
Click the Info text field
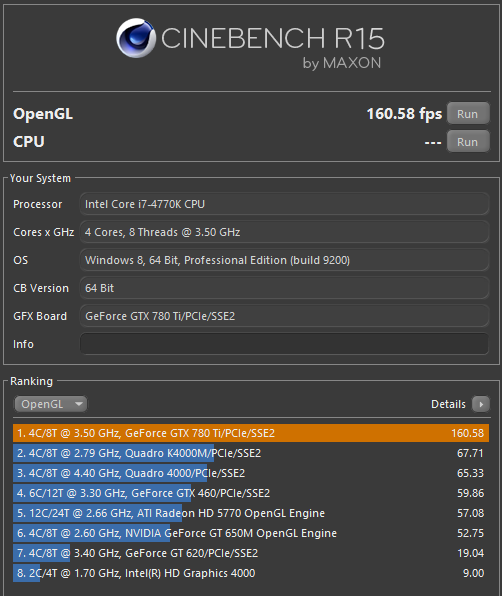click(x=284, y=344)
